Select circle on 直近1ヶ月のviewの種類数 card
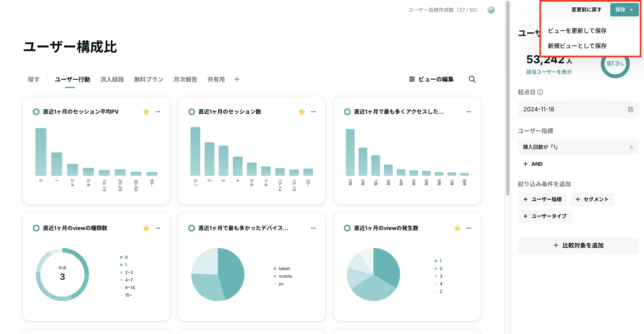The width and height of the screenshot is (644, 334). click(36, 228)
